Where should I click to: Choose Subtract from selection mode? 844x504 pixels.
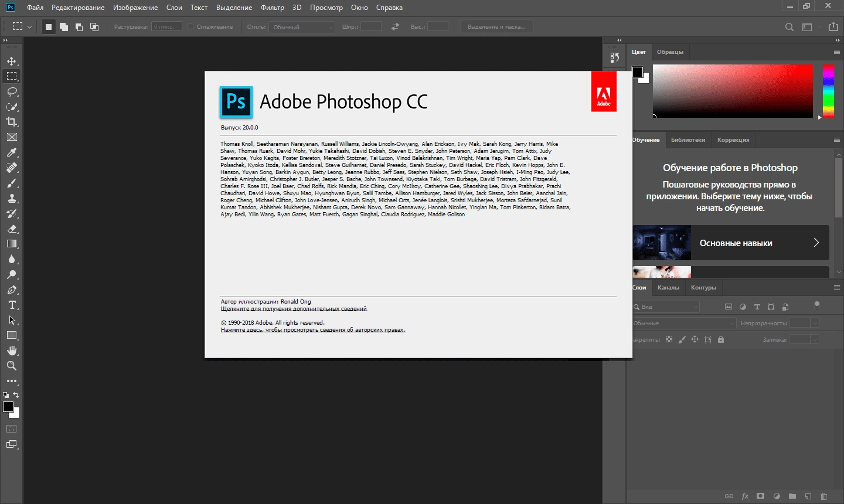(79, 27)
